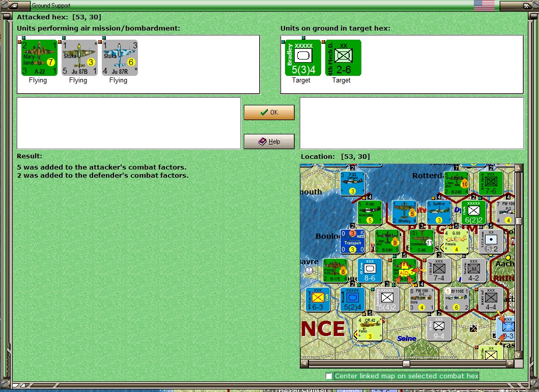Click the horizontal scrollbar thumb under map
The image size is (539, 392).
point(406,363)
